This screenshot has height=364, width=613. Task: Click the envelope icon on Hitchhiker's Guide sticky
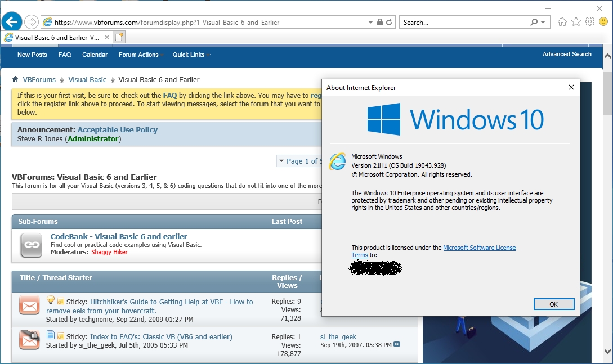tap(29, 305)
